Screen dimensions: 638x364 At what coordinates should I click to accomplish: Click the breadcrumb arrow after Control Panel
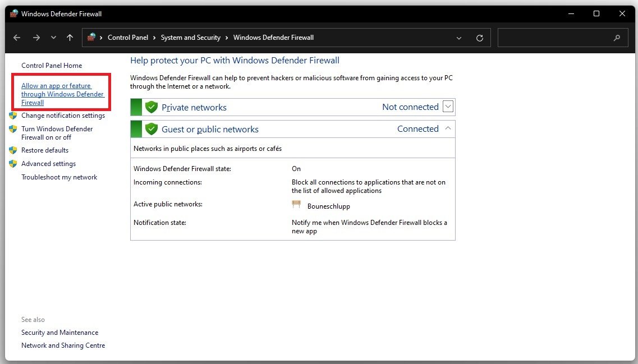pos(154,38)
